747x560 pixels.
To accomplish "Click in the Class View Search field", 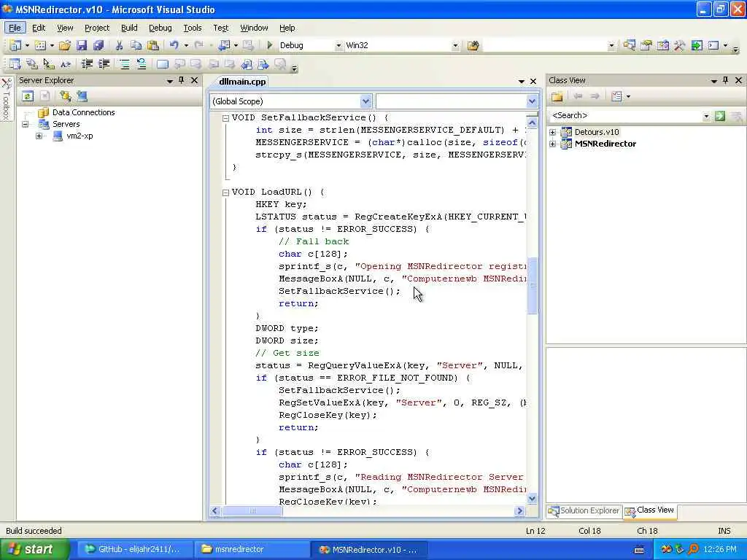I will click(x=625, y=116).
